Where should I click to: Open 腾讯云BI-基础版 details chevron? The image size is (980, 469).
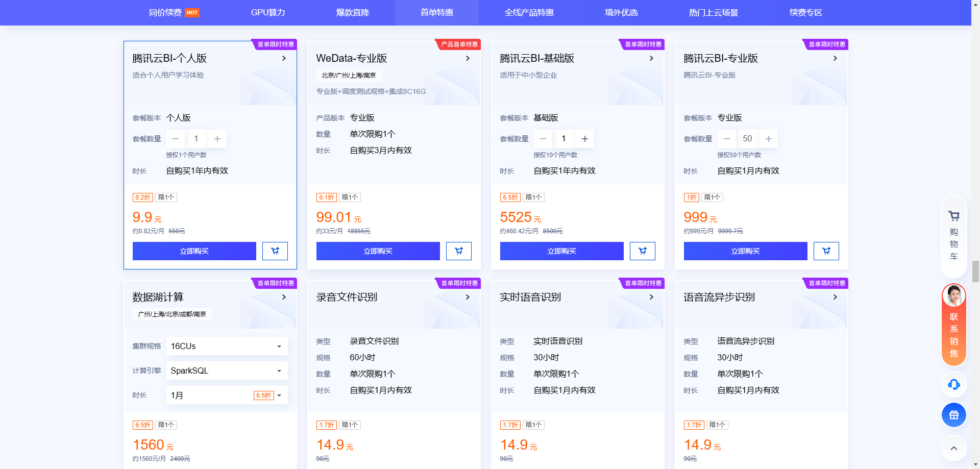(x=652, y=58)
